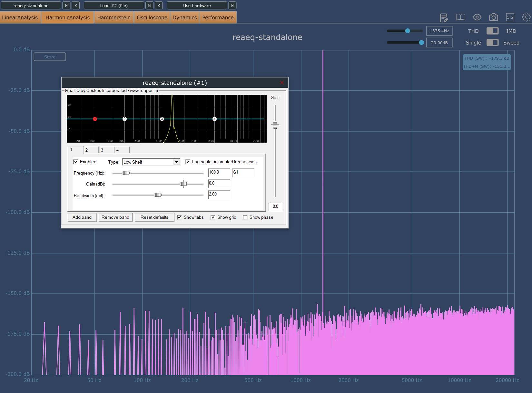Toggle Show grid checkbox
Viewport: 532px width, 393px height.
[213, 217]
